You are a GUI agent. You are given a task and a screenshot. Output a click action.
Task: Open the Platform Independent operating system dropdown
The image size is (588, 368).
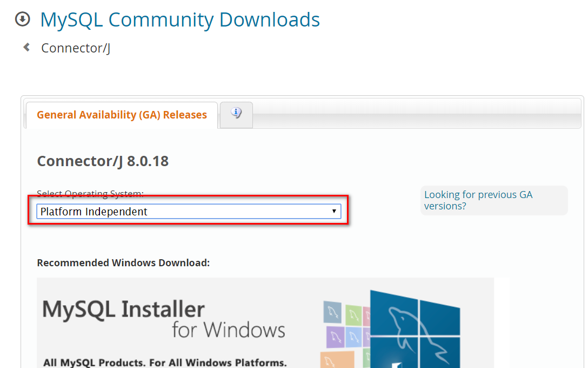[x=189, y=212]
